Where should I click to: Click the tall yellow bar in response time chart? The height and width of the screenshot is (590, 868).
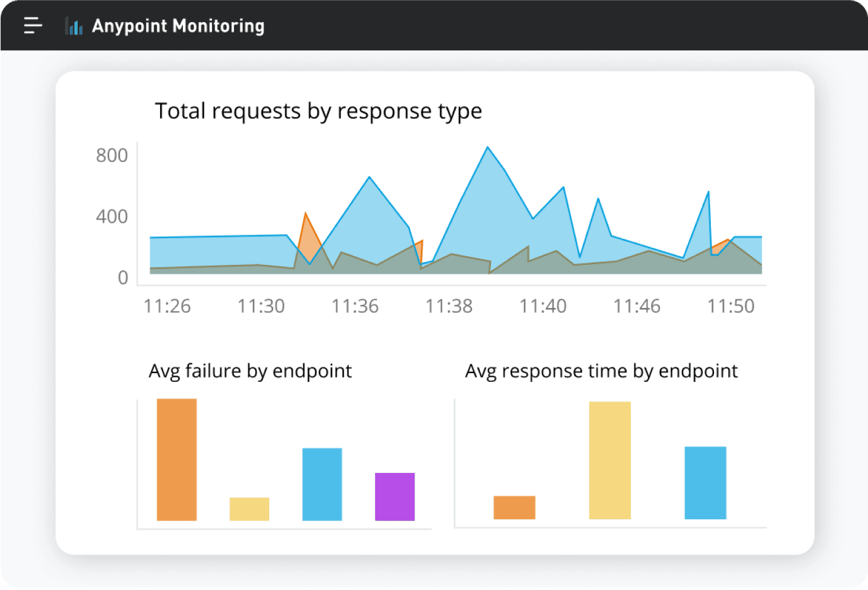(x=610, y=461)
